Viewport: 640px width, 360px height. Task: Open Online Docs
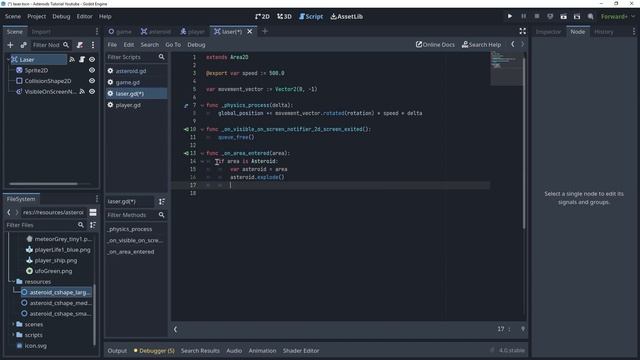[x=435, y=44]
